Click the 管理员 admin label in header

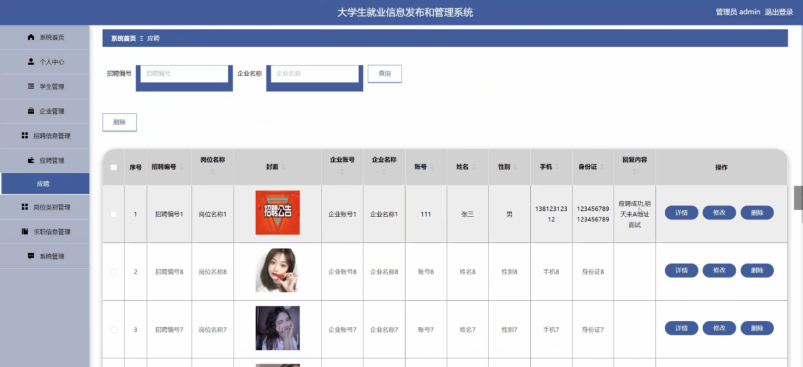pos(738,12)
